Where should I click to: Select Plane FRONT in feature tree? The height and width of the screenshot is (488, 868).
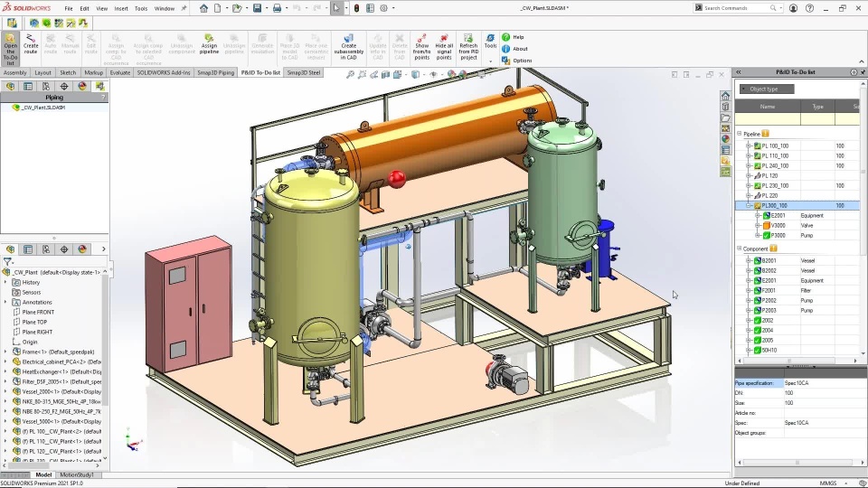38,312
